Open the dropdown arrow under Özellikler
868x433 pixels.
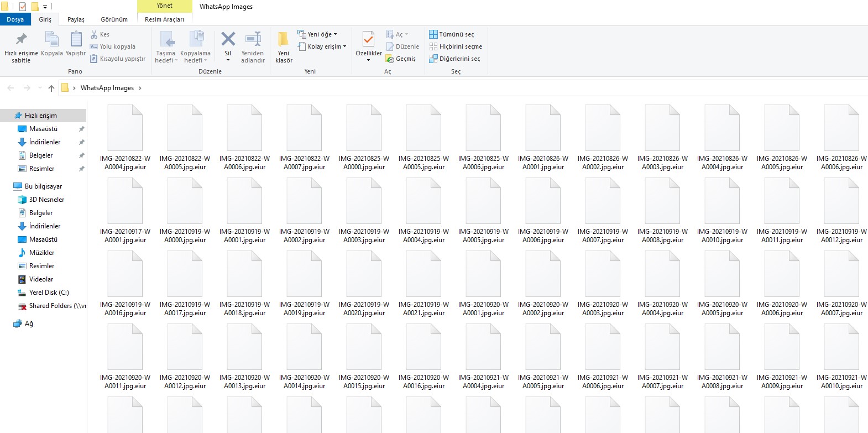tap(368, 60)
